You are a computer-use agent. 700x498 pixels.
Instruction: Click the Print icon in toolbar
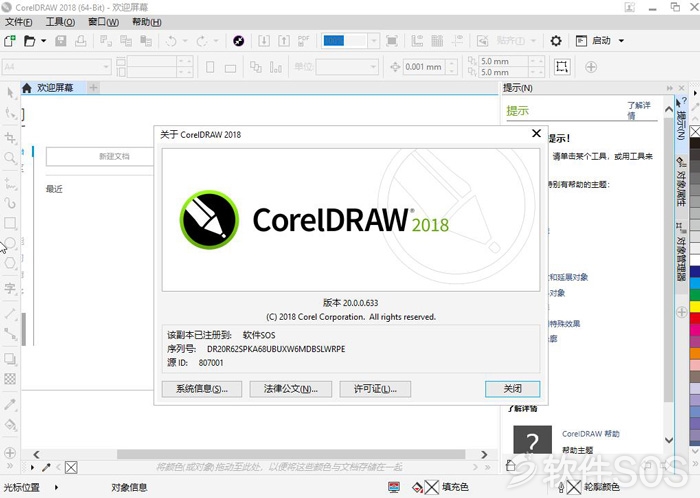[81, 41]
